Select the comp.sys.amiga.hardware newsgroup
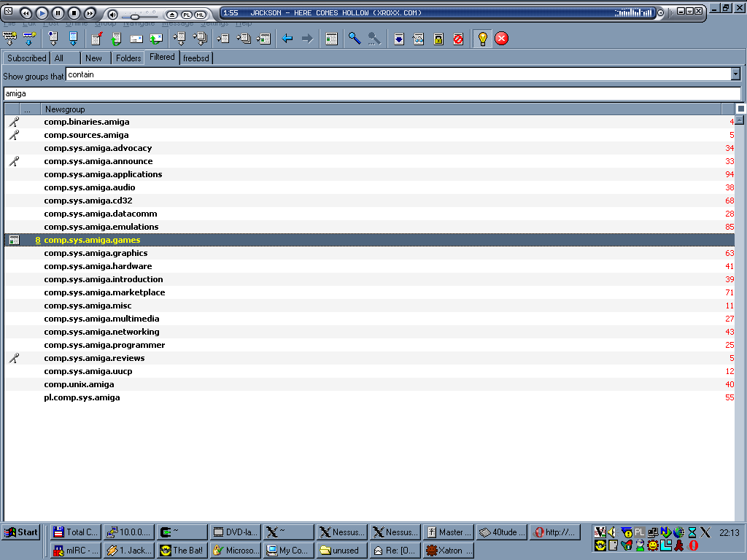The width and height of the screenshot is (747, 560). [x=98, y=266]
